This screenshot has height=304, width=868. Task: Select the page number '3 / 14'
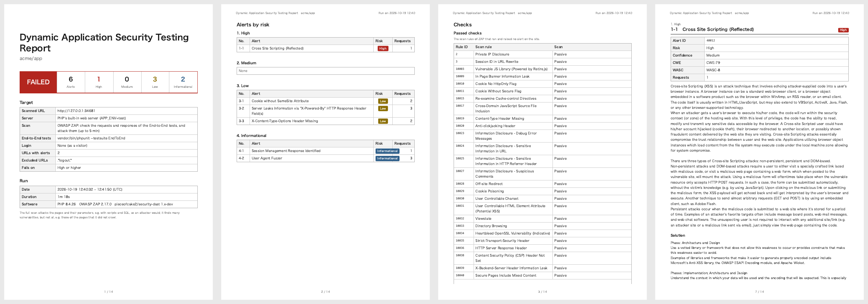pos(542,292)
